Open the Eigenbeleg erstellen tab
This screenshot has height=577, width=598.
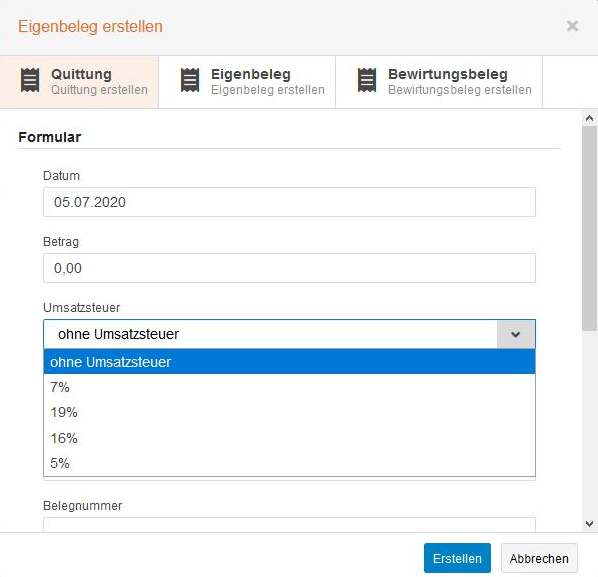[247, 82]
